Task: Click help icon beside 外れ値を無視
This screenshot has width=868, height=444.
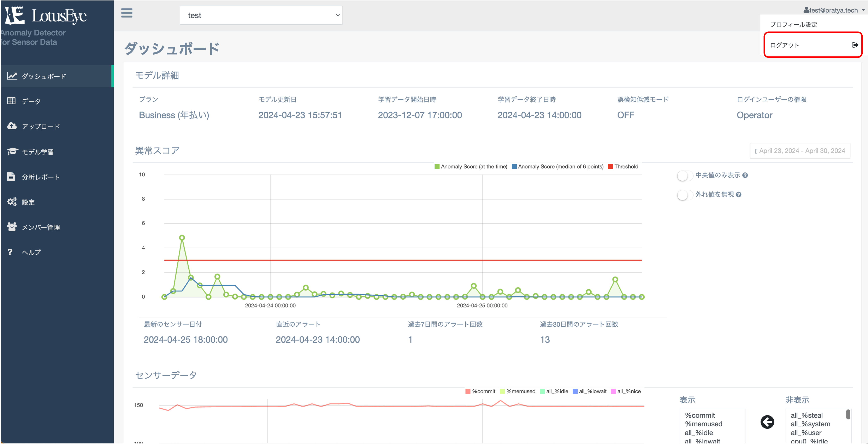Action: [x=739, y=194]
